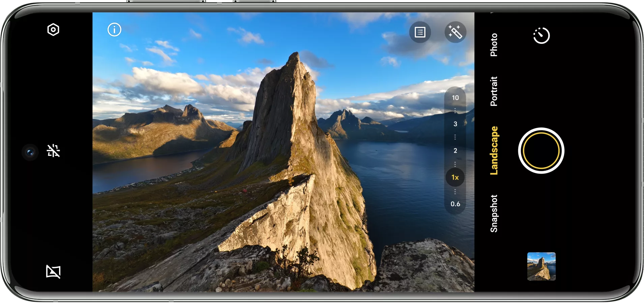Switch to Snapshot mode
The height and width of the screenshot is (303, 644).
(x=494, y=213)
